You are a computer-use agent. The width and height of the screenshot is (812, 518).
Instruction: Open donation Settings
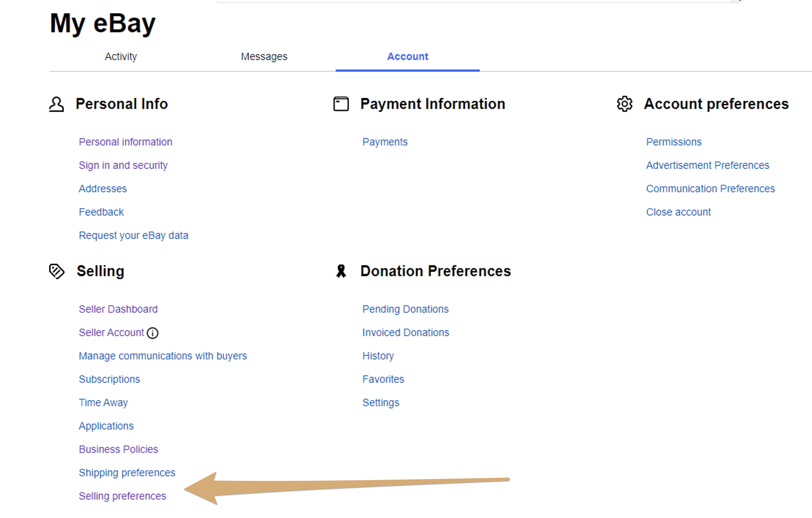[x=381, y=403]
